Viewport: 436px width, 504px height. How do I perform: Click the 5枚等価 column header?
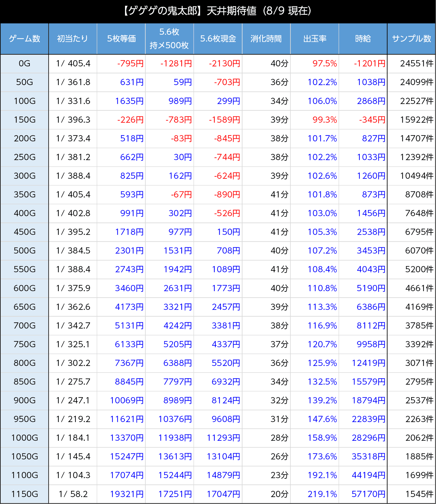tap(121, 39)
